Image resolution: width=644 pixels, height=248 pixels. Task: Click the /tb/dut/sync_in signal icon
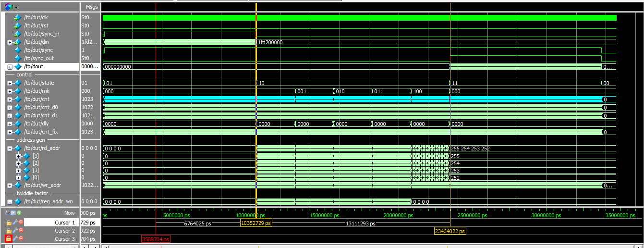(x=18, y=34)
